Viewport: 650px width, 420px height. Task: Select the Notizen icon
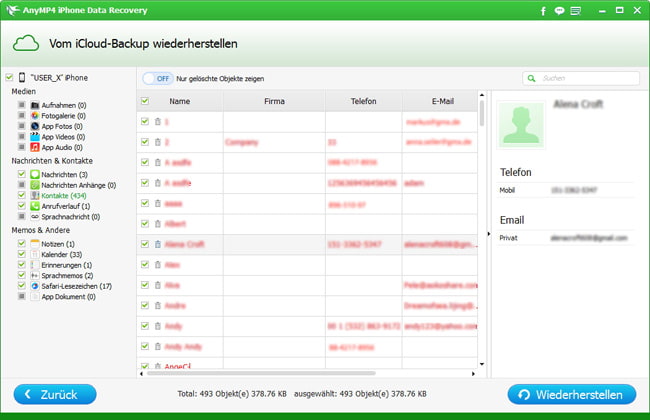pos(35,244)
